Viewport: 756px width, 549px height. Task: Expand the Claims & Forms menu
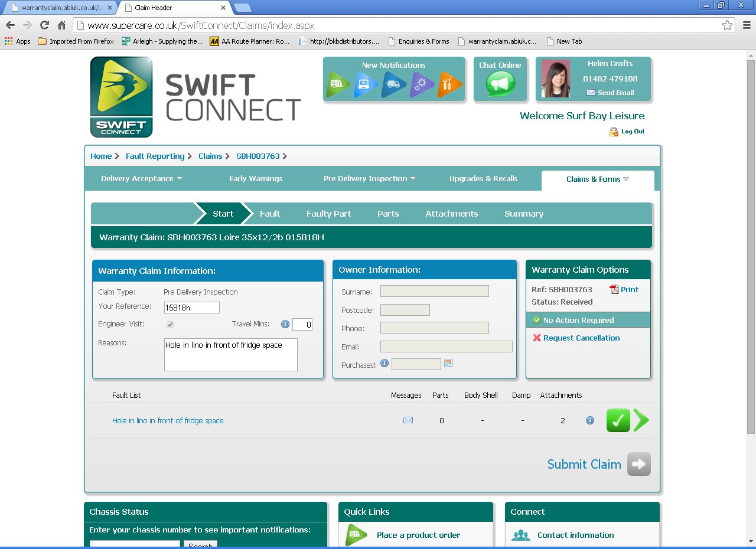(x=598, y=179)
